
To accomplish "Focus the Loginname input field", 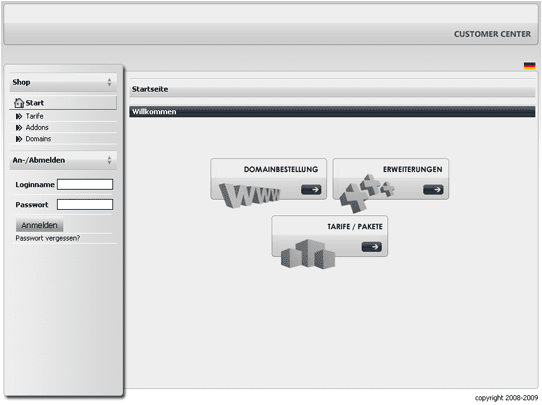I will 85,185.
